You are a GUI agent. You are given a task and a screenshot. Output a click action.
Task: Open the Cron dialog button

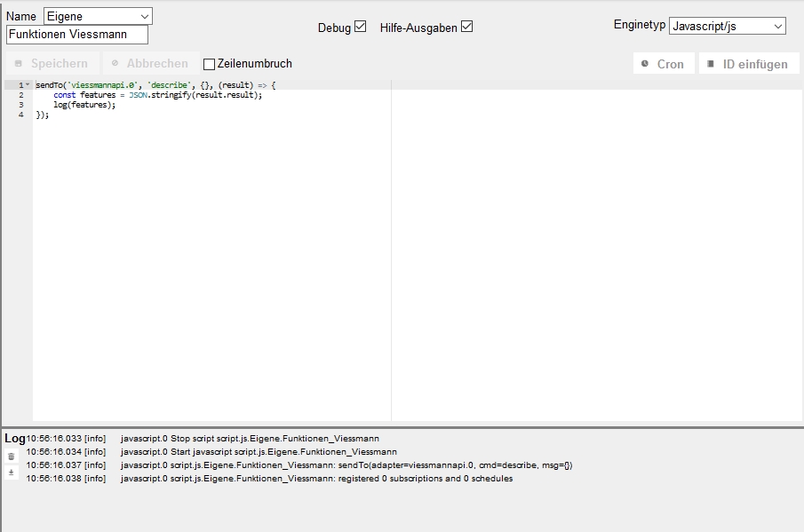point(664,64)
